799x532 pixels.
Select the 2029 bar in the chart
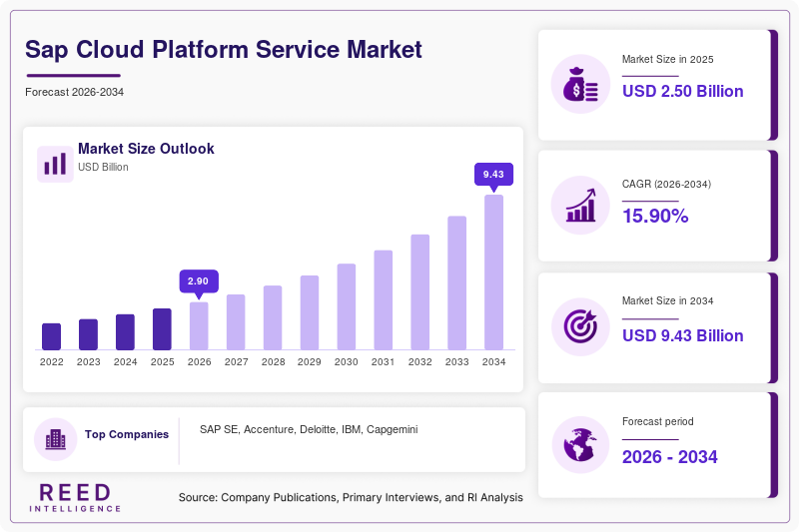tap(310, 312)
